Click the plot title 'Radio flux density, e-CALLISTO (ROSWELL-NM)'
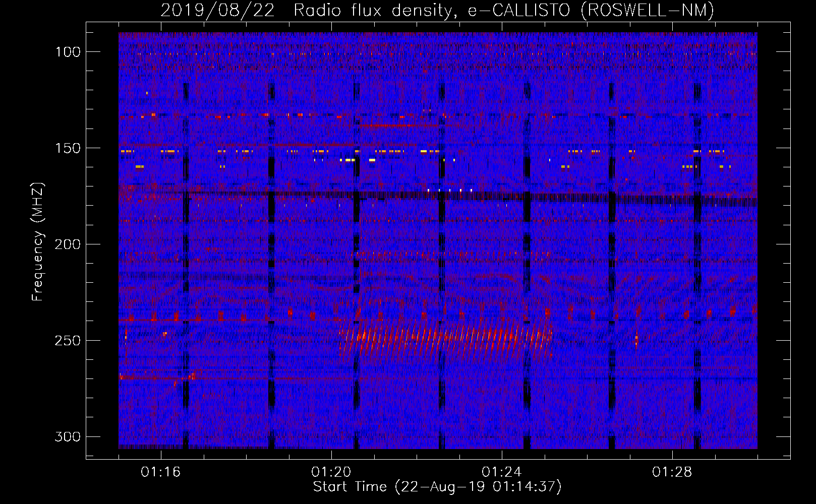This screenshot has width=816, height=504. [504, 10]
